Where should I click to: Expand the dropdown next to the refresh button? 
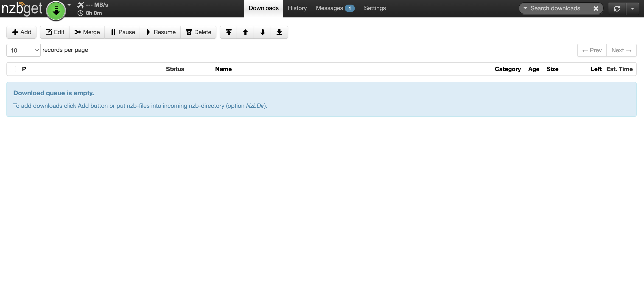633,8
